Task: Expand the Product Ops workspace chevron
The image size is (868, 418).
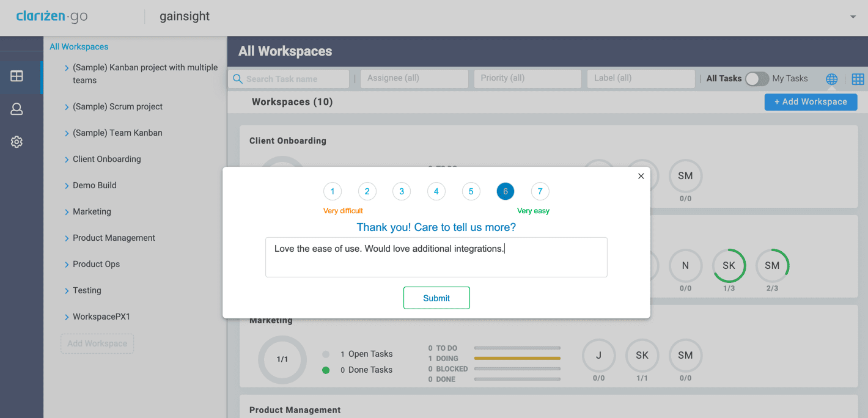Action: [x=67, y=265]
